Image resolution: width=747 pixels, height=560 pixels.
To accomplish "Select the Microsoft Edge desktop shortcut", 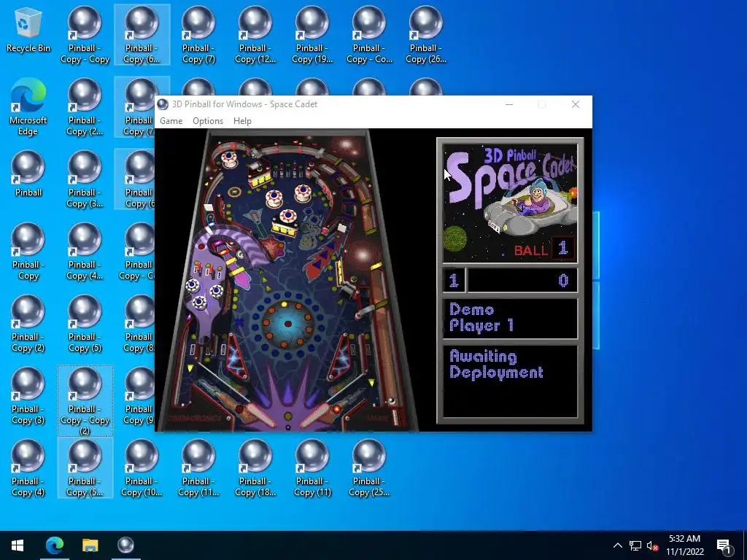I will click(28, 108).
